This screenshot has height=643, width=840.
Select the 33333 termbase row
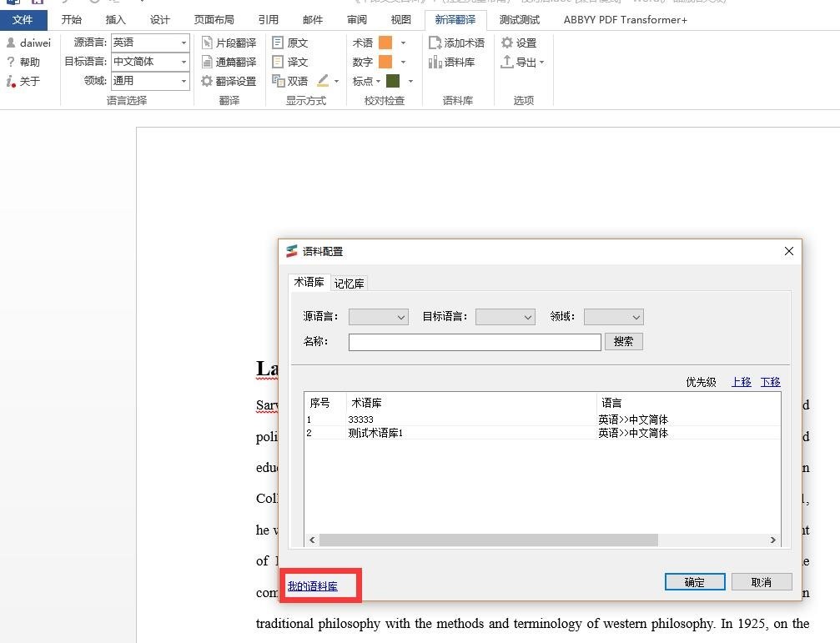point(542,419)
